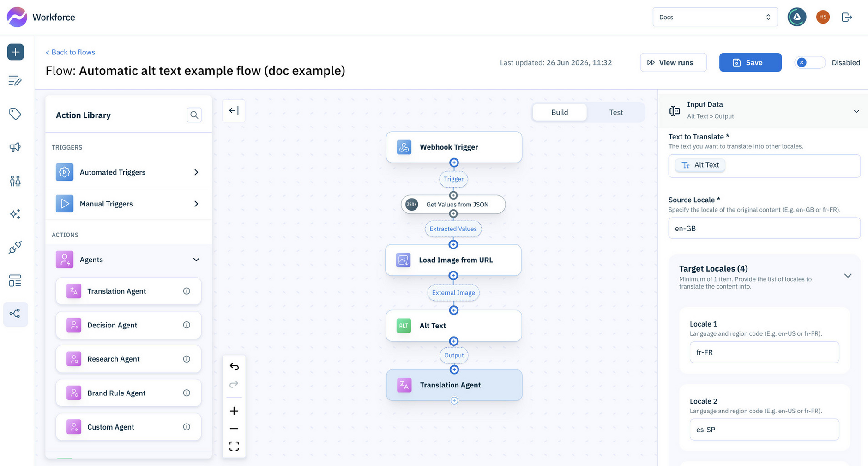Image resolution: width=868 pixels, height=466 pixels.
Task: Open the people audience sidebar icon
Action: (15, 181)
